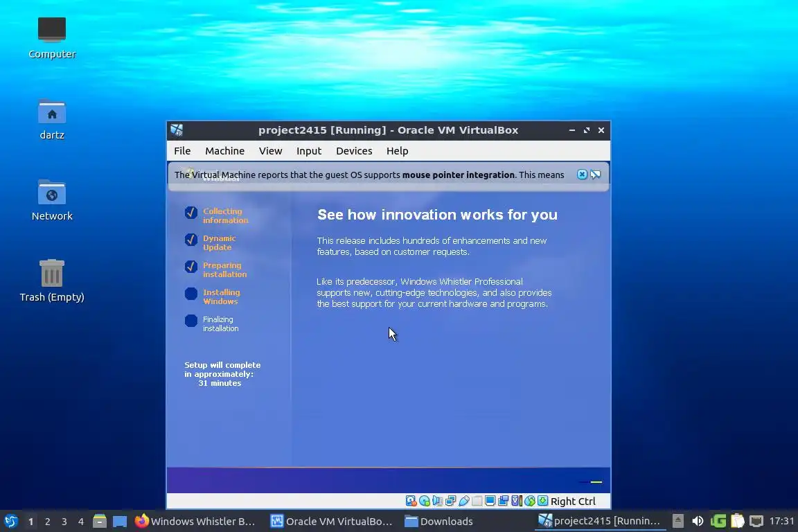Open the audio settings status icon
The width and height of the screenshot is (798, 532).
[x=438, y=501]
